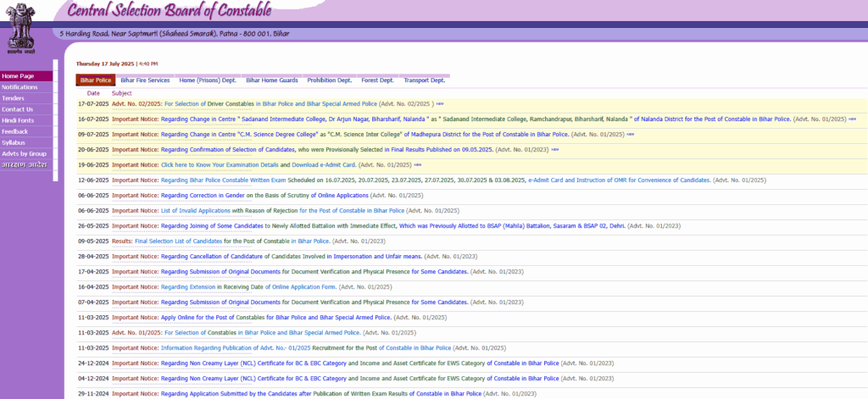The height and width of the screenshot is (399, 868).
Task: Click the 16-07-2025 date cell
Action: coord(94,119)
